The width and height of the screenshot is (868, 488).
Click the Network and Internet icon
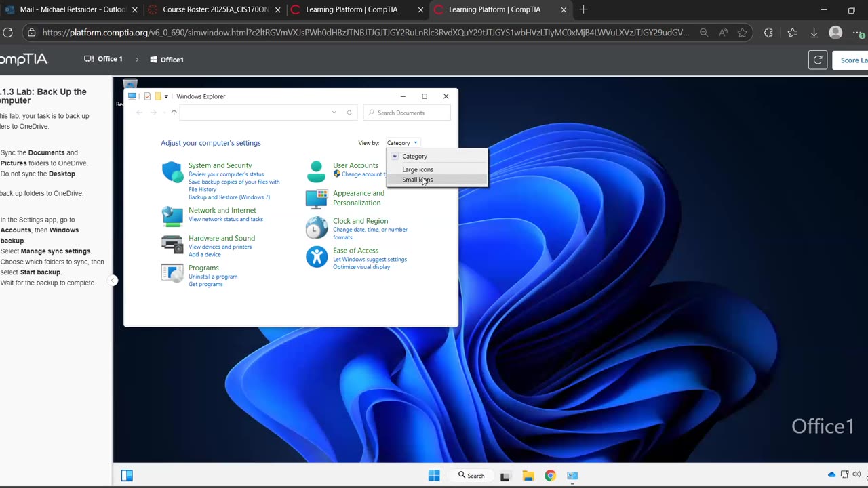coord(172,216)
